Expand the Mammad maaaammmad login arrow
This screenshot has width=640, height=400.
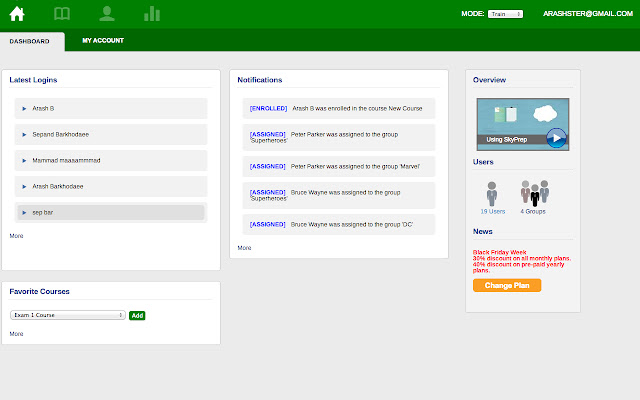click(24, 161)
